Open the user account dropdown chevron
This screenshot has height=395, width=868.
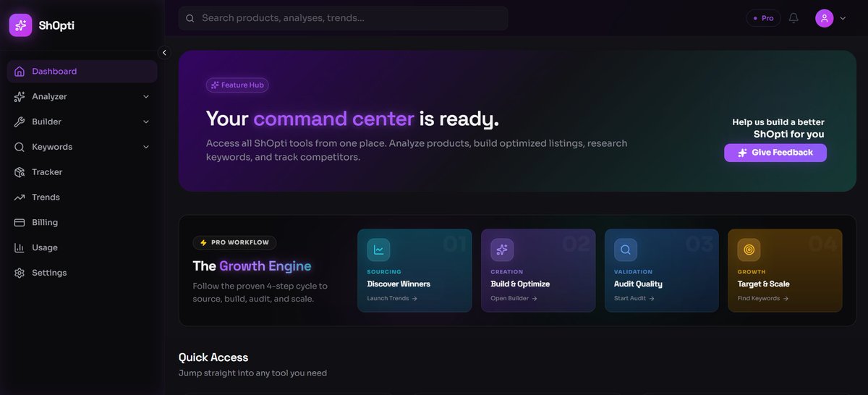coord(843,18)
